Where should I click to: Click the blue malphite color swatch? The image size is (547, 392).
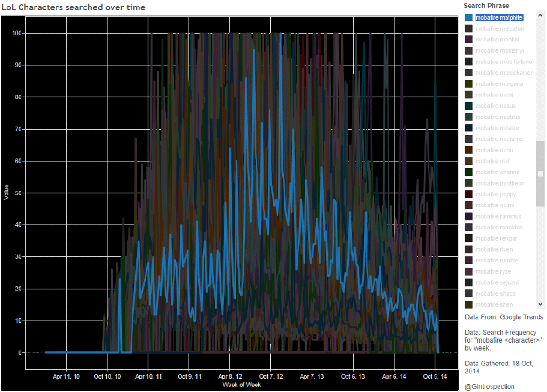[x=468, y=17]
